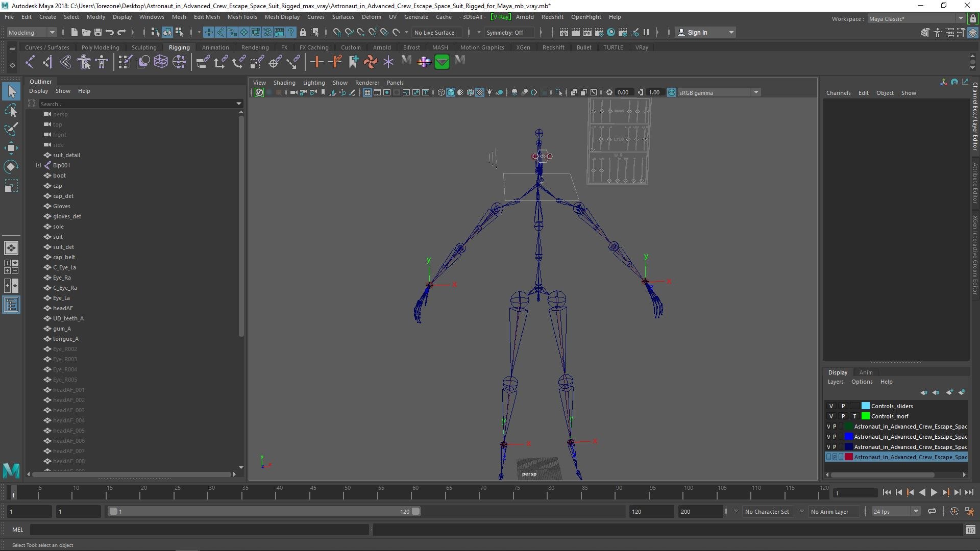
Task: Click the green Controls_morf color swatch
Action: pos(865,416)
